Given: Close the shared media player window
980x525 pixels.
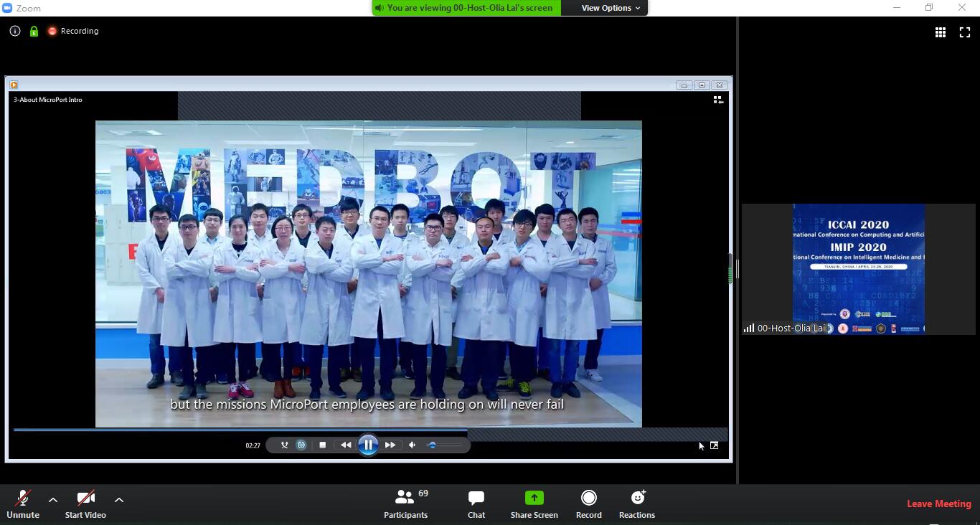Looking at the screenshot, I should tap(720, 85).
